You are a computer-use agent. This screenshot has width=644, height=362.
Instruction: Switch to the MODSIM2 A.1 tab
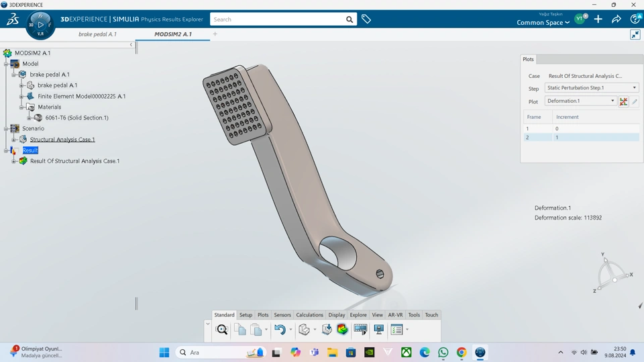[173, 34]
